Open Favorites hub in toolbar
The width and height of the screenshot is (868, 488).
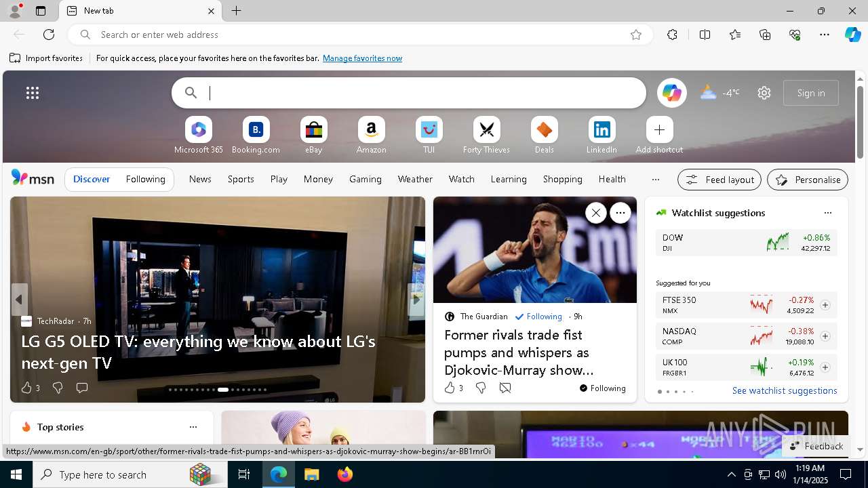point(735,35)
